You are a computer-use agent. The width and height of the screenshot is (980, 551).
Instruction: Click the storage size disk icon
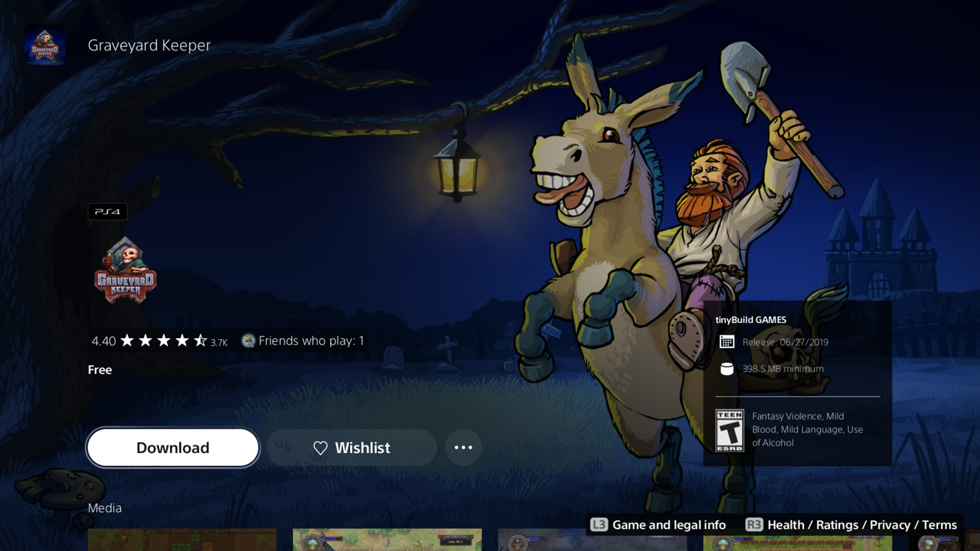pyautogui.click(x=727, y=369)
